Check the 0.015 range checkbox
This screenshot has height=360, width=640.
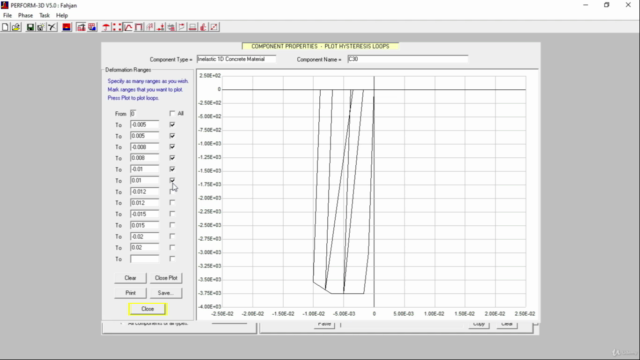tap(172, 224)
